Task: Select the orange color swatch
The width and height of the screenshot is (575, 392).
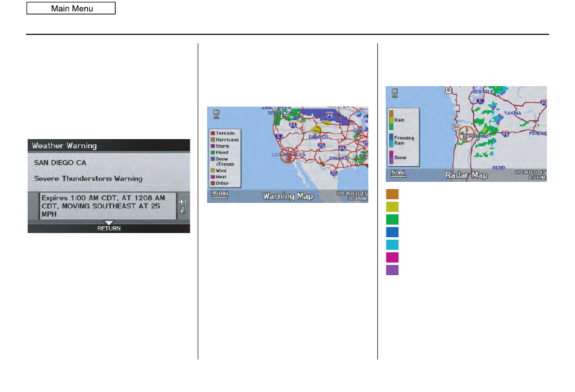Action: click(392, 194)
